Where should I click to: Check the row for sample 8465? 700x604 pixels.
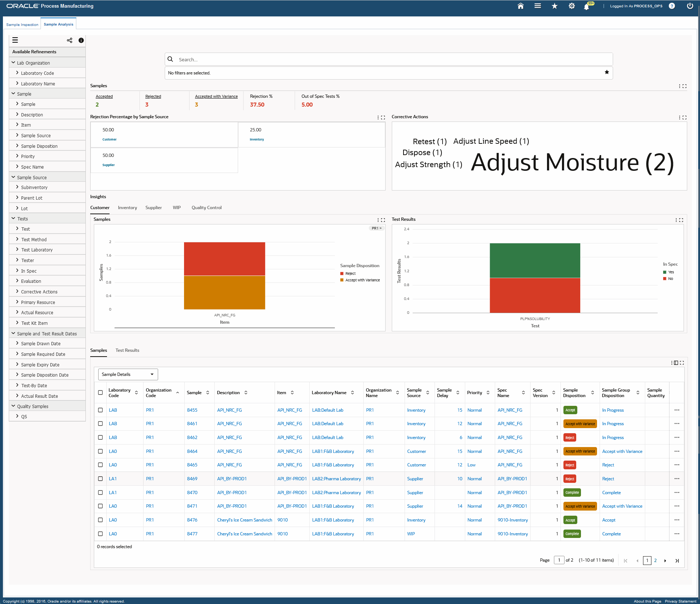click(x=100, y=465)
